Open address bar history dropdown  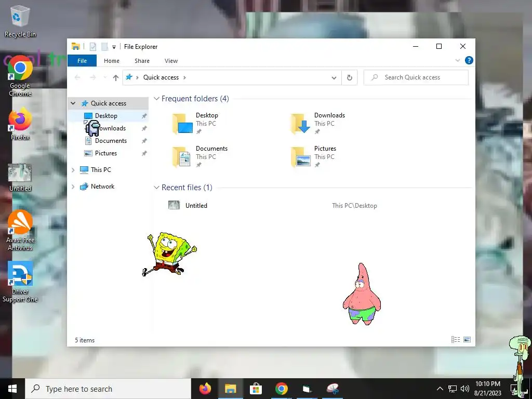(334, 78)
